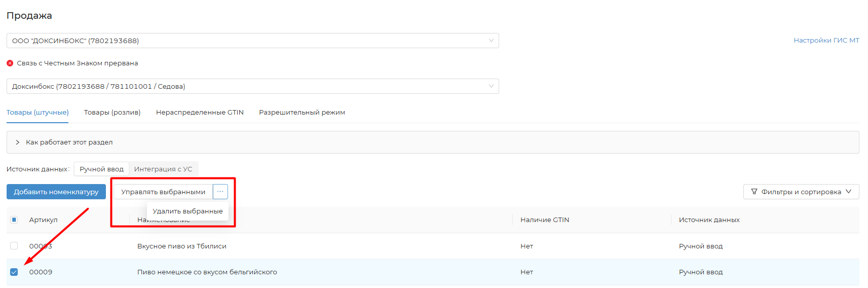Image resolution: width=868 pixels, height=288 pixels.
Task: Click the filter funnel icon
Action: (754, 192)
